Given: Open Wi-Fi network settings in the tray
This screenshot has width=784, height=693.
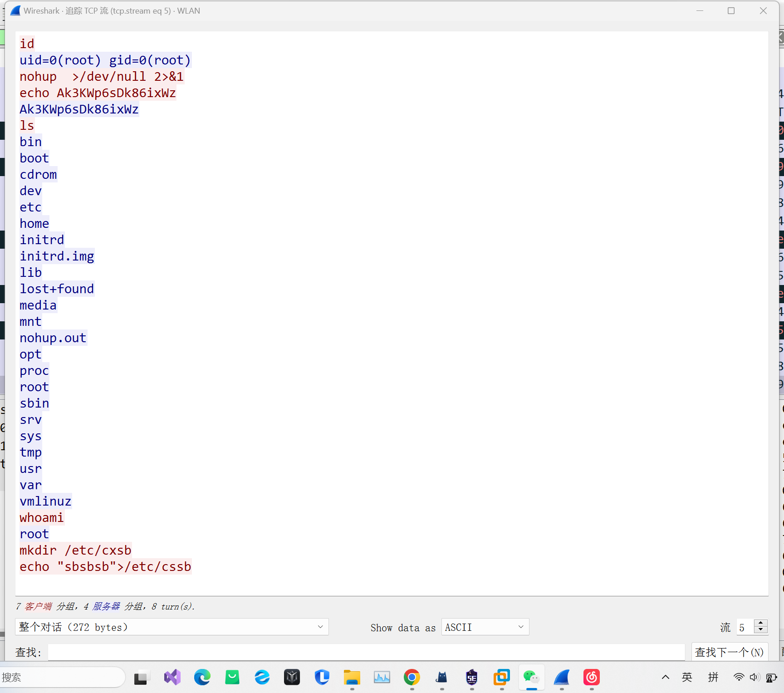Looking at the screenshot, I should tap(739, 678).
